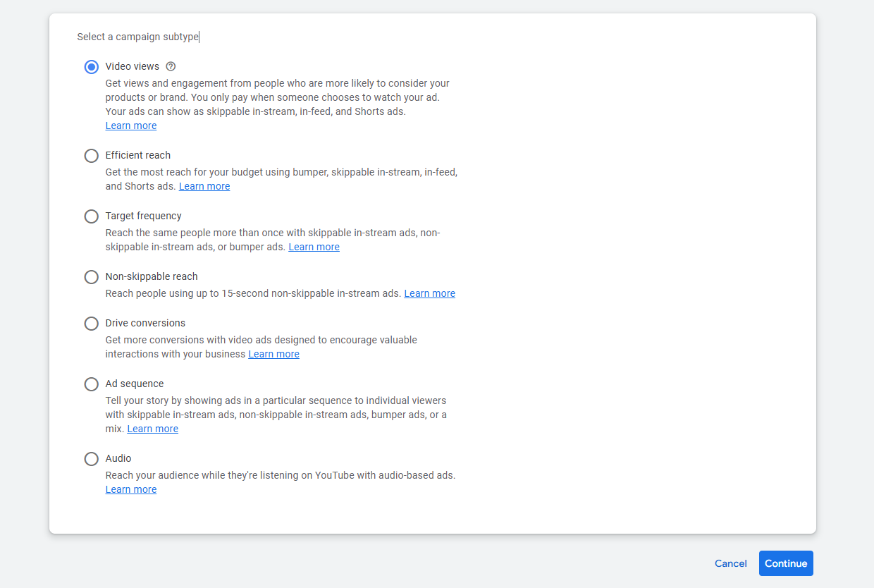Choose the Drive conversions radio button
This screenshot has width=874, height=588.
(91, 324)
